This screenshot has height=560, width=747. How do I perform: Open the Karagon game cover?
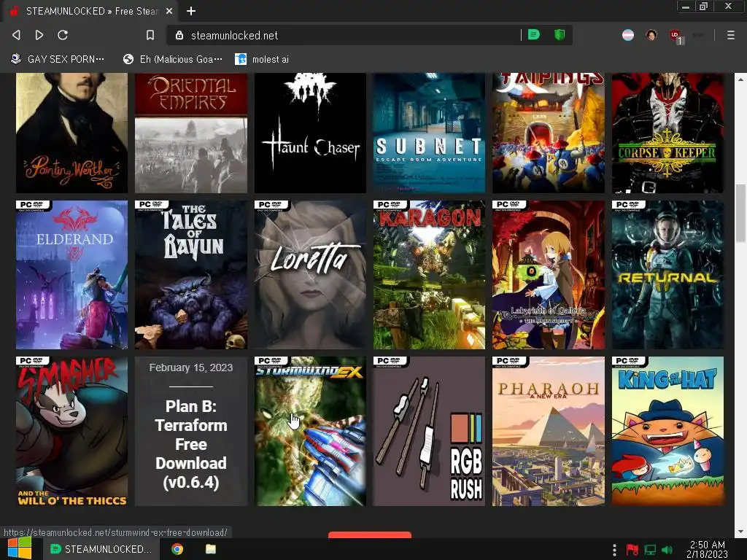(429, 275)
